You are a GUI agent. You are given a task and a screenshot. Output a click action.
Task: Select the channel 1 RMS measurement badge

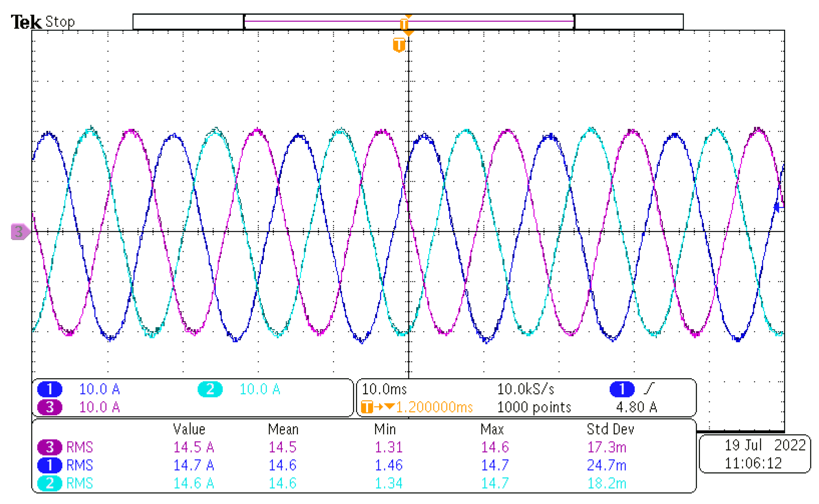[x=49, y=465]
